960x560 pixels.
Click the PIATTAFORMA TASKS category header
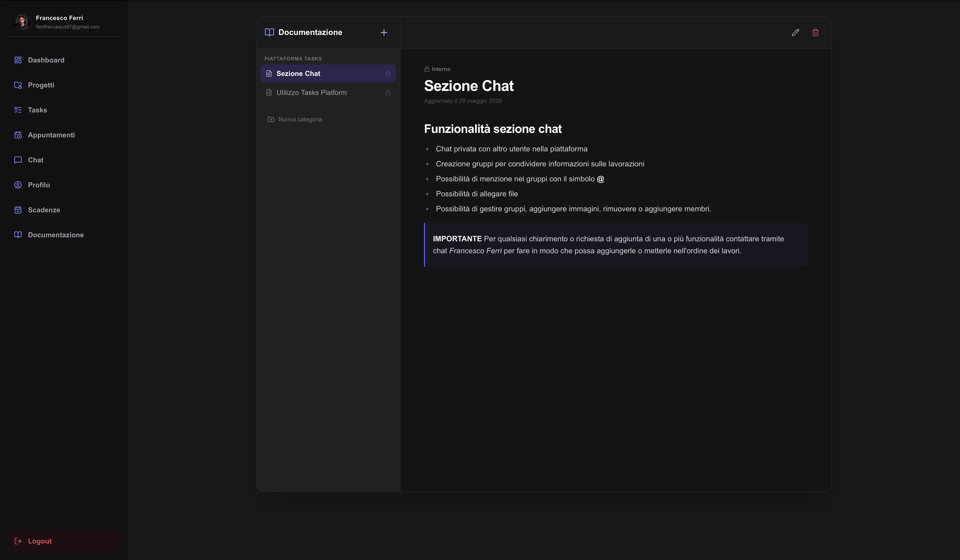pos(293,59)
